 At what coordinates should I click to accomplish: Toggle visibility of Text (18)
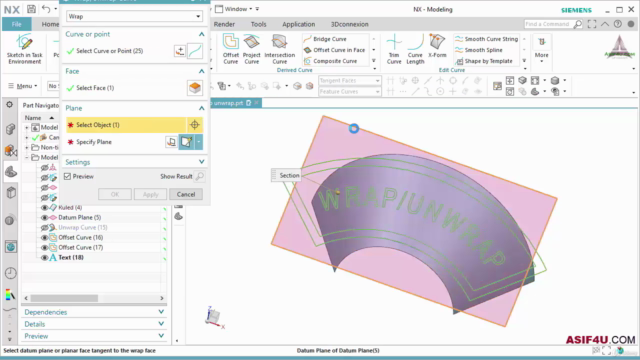point(44,258)
